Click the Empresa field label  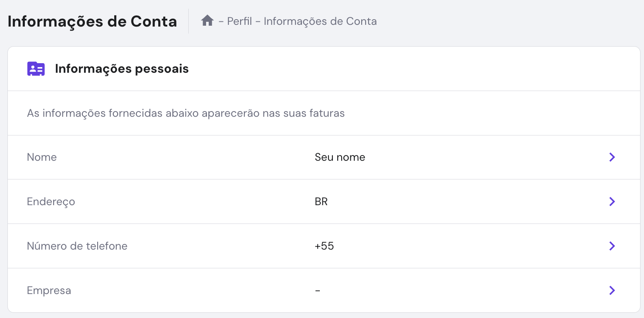(49, 291)
